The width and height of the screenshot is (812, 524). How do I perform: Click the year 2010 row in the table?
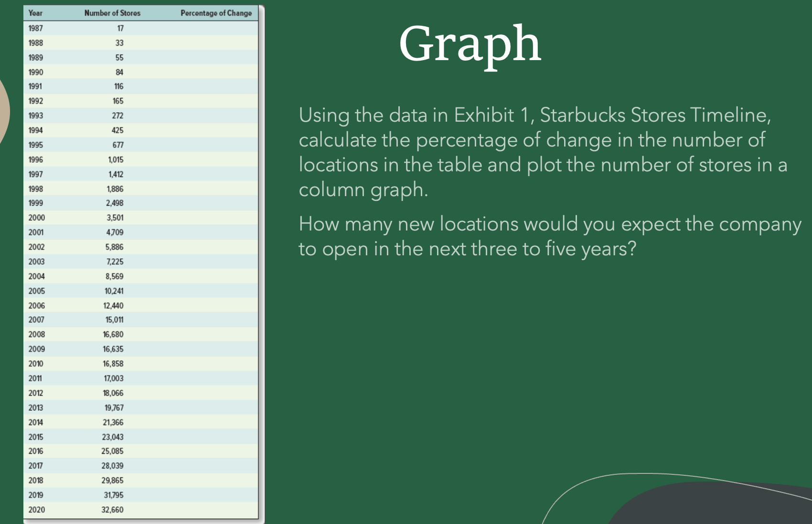[x=36, y=364]
